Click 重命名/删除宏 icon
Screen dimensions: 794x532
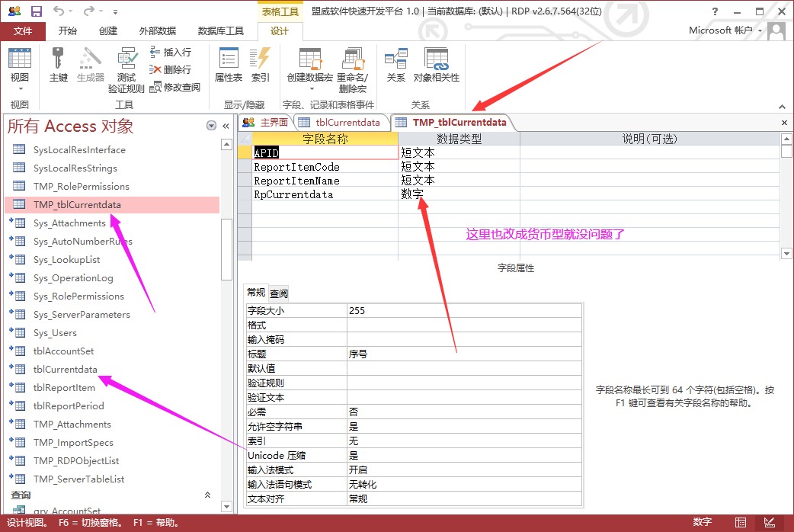tap(353, 70)
